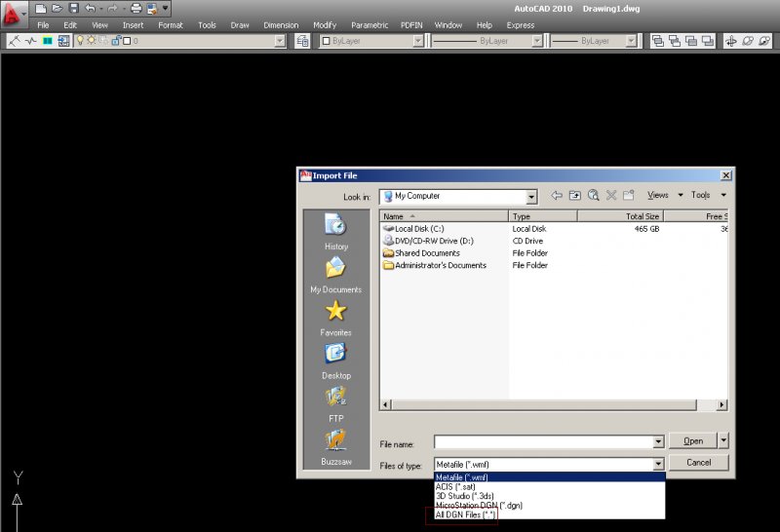Open the lineweight ByLayer dropdown
The image size is (780, 532).
[631, 41]
